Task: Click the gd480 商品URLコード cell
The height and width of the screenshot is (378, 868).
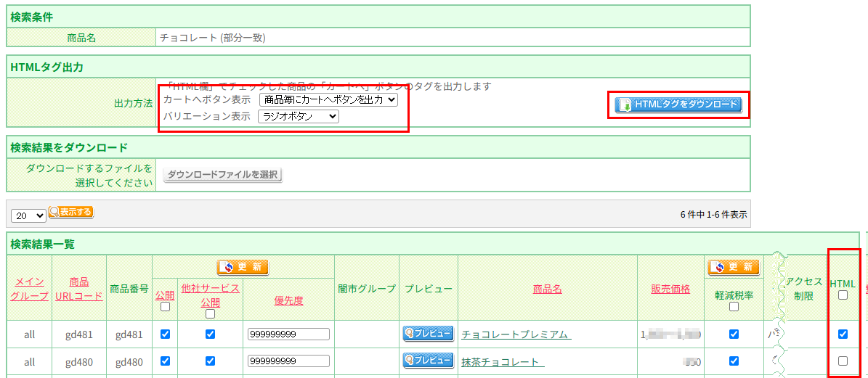Action: point(79,362)
